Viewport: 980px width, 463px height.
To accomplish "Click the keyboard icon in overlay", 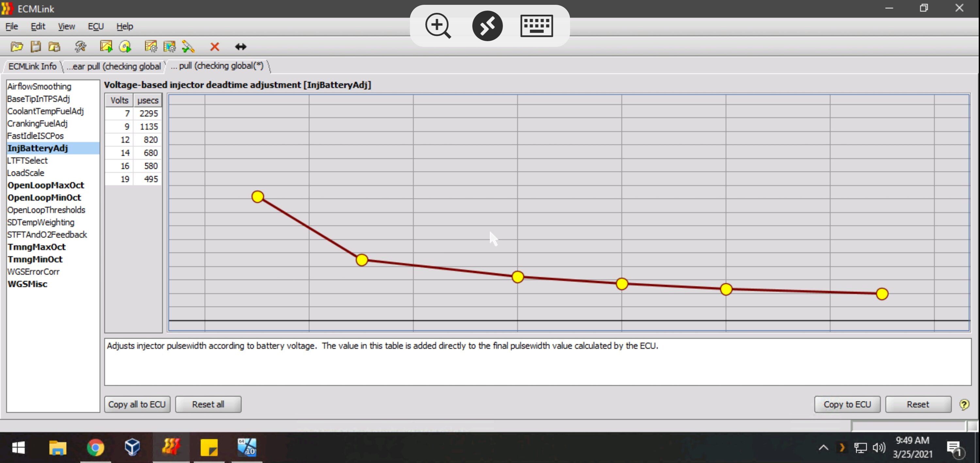I will click(x=536, y=26).
